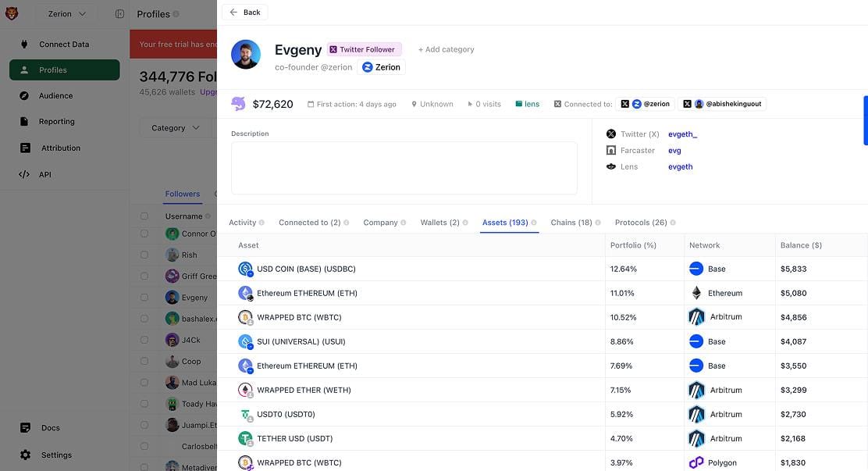The image size is (868, 471).
Task: Toggle select-all checkbox beside Username
Action: pyautogui.click(x=144, y=216)
